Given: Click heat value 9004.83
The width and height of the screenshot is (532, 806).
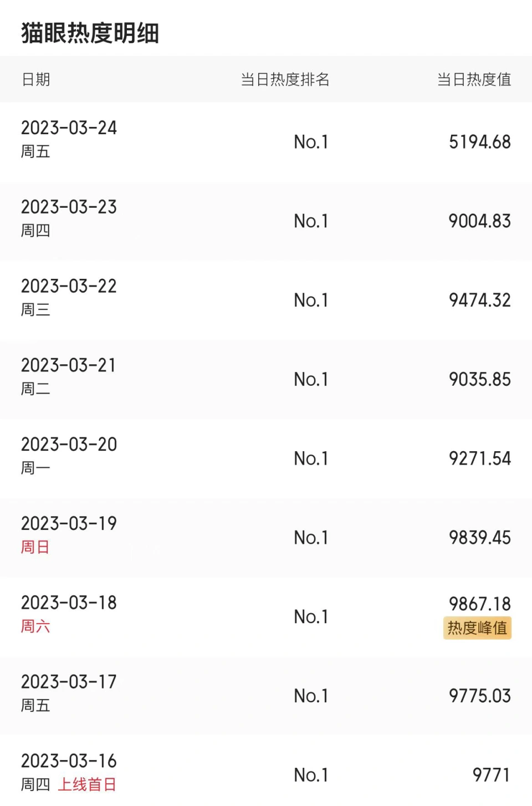Looking at the screenshot, I should click(479, 221).
